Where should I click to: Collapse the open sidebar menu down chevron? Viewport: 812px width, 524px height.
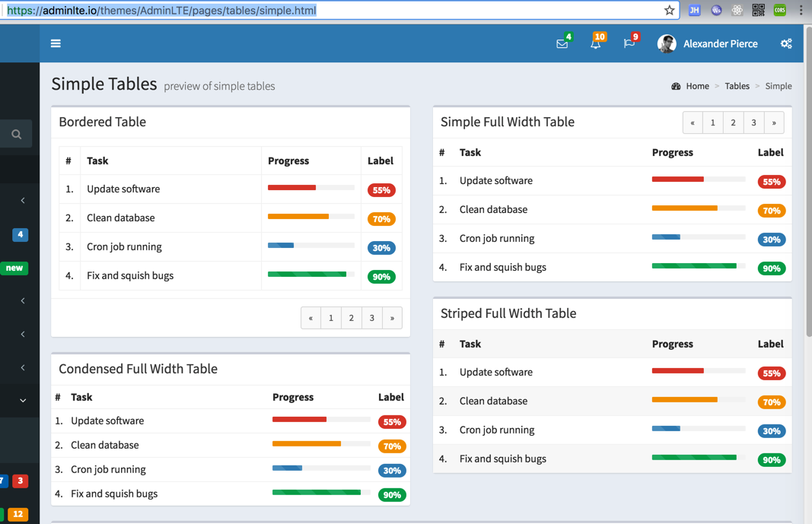[23, 400]
